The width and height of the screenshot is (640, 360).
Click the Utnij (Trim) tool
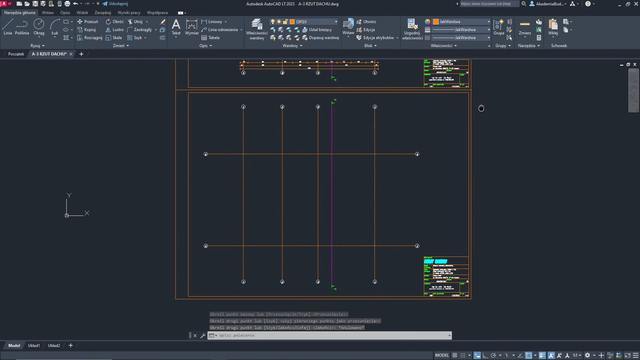pos(135,22)
